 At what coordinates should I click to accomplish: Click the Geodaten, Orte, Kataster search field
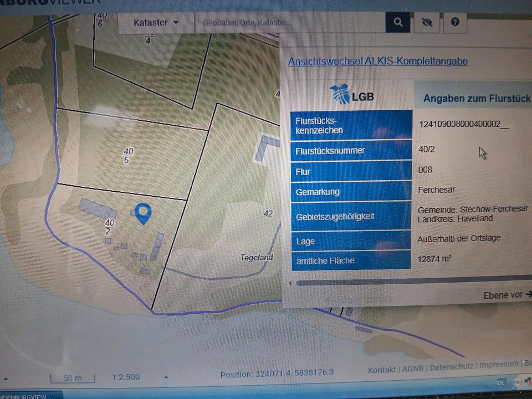coord(290,23)
